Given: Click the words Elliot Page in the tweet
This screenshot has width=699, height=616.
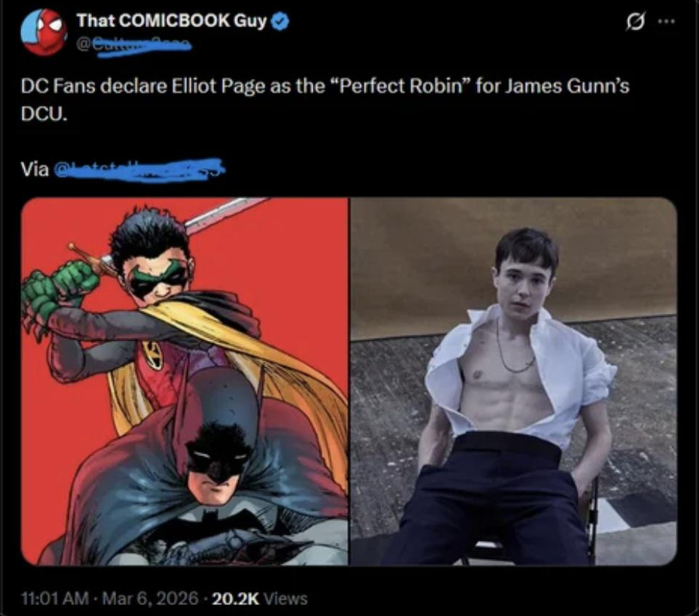Looking at the screenshot, I should 218,86.
